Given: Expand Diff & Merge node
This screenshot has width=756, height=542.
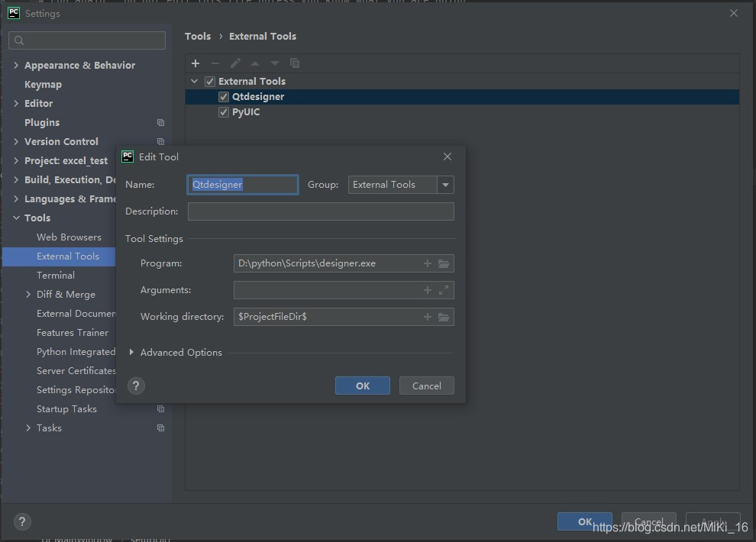Looking at the screenshot, I should pos(28,295).
